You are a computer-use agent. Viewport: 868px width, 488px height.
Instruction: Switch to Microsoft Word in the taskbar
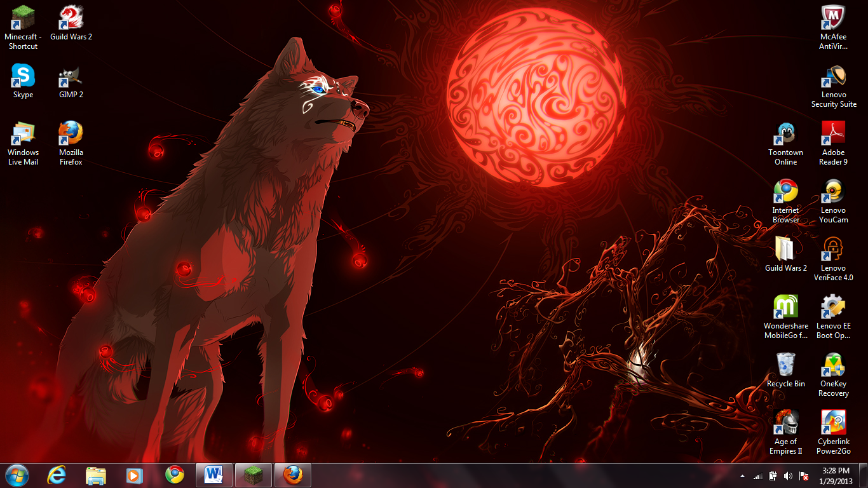click(x=214, y=475)
